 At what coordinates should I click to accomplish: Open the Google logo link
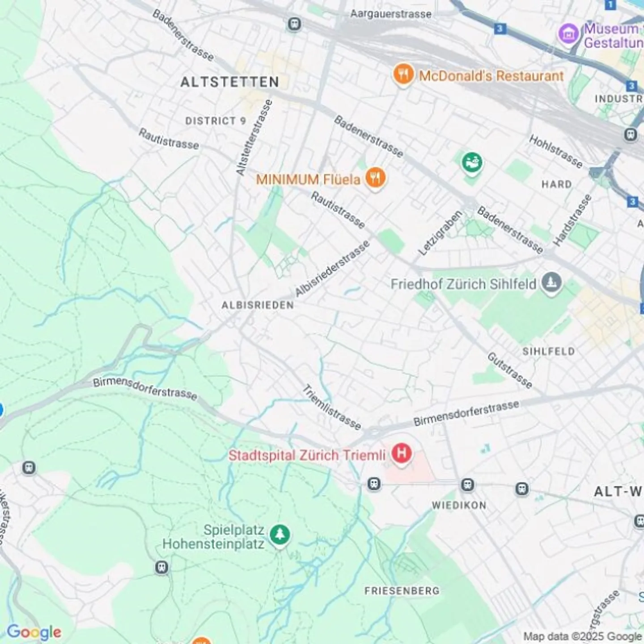point(34,632)
